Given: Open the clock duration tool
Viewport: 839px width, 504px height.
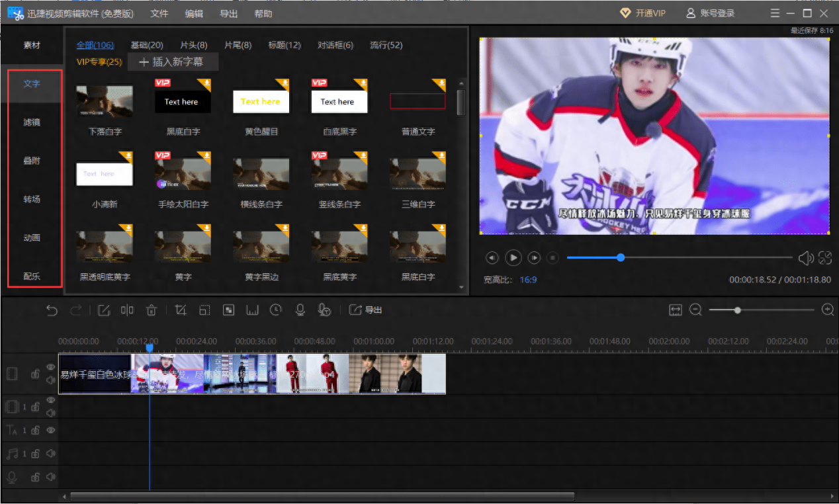Looking at the screenshot, I should pyautogui.click(x=275, y=310).
